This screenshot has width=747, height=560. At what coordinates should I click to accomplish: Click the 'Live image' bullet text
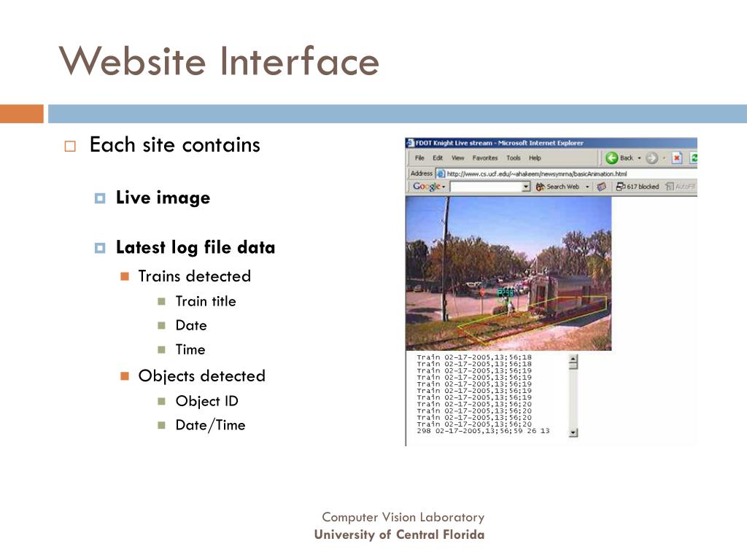coord(163,197)
